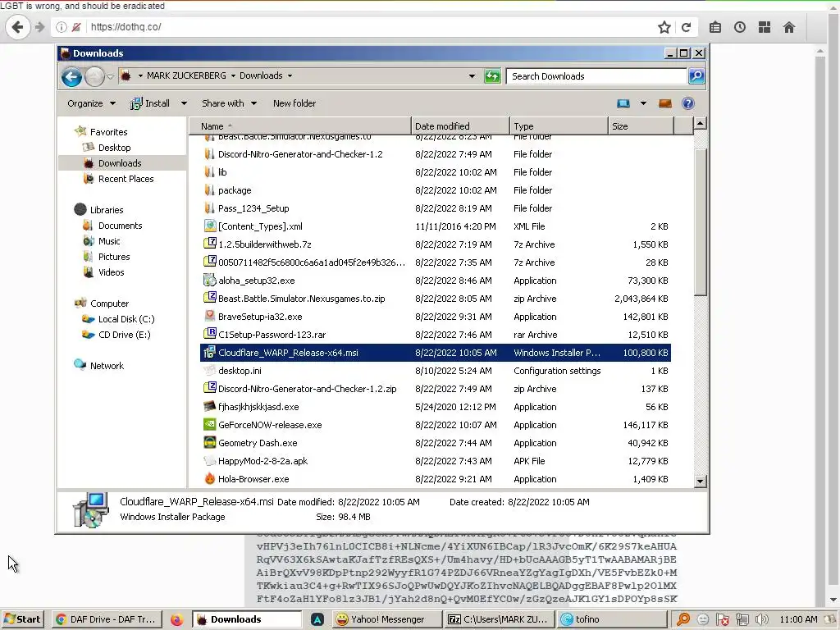Open the browser reading list icon

(x=715, y=27)
